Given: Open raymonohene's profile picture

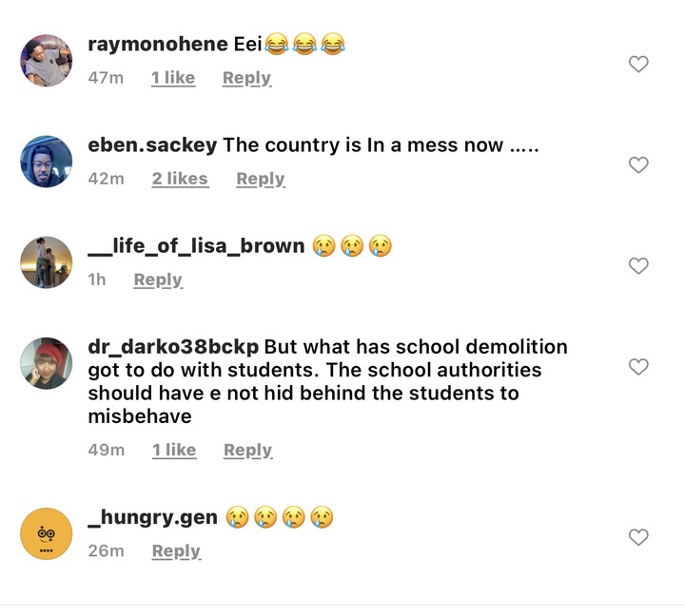Looking at the screenshot, I should 47,61.
